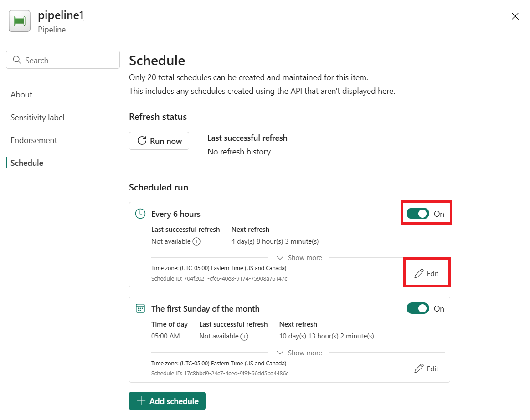Click info icon beside Not available in hourly schedule
The height and width of the screenshot is (420, 530).
196,241
